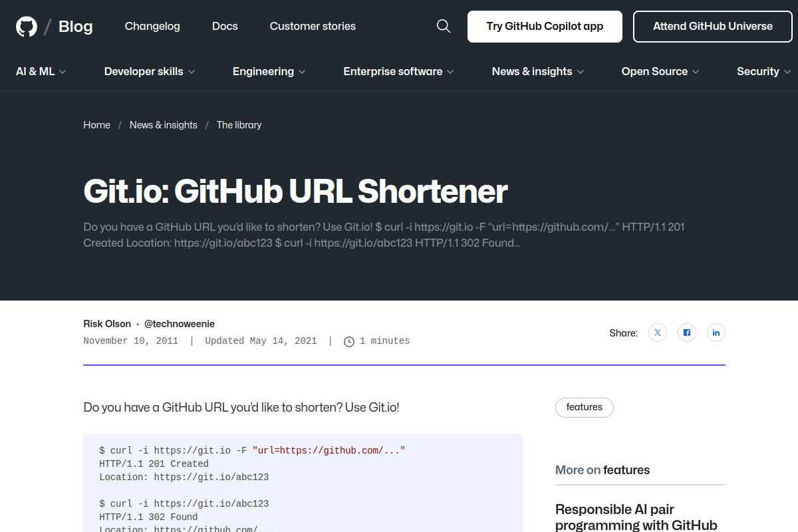Click Attend GitHub Universe button
The height and width of the screenshot is (532, 798).
(713, 27)
